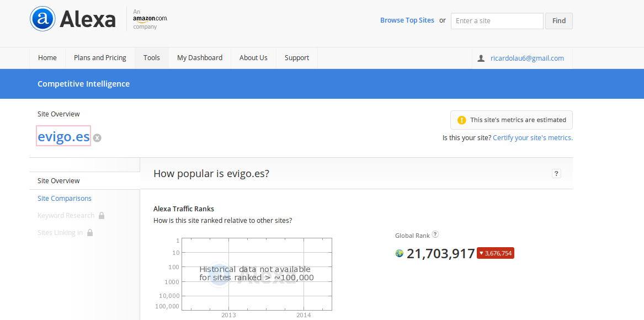Click the traffic rank history chart
The width and height of the screenshot is (644, 320).
click(257, 274)
